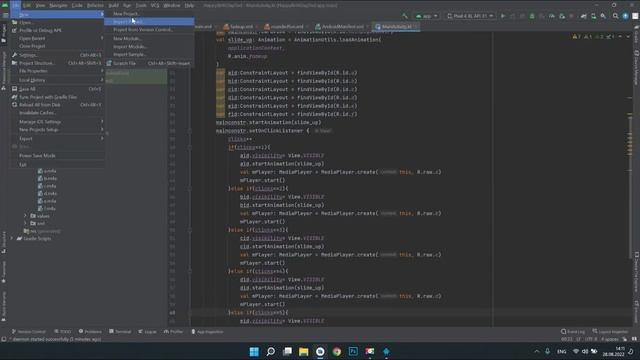This screenshot has width=640, height=360.
Task: Click Sync Project with Gradle Files
Action: 57,97
